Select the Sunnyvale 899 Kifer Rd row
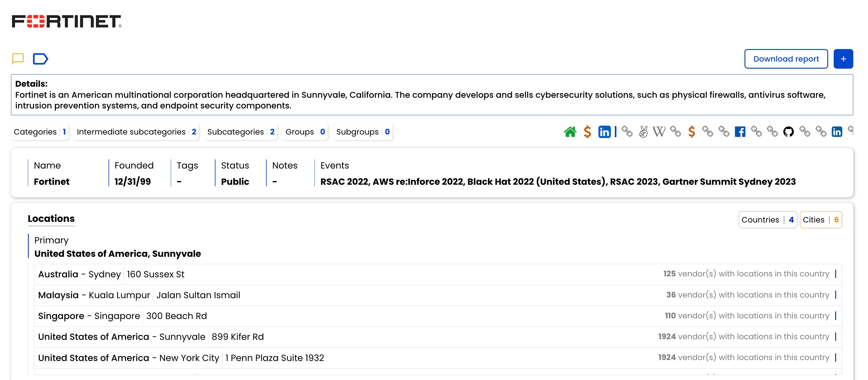Screen dimensions: 868x380 tap(438, 337)
